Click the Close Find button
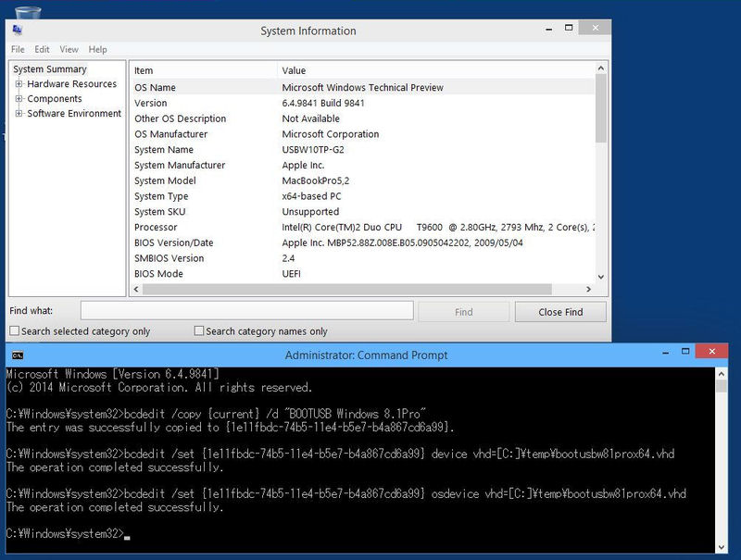Viewport: 741px width, 560px height. 560,312
